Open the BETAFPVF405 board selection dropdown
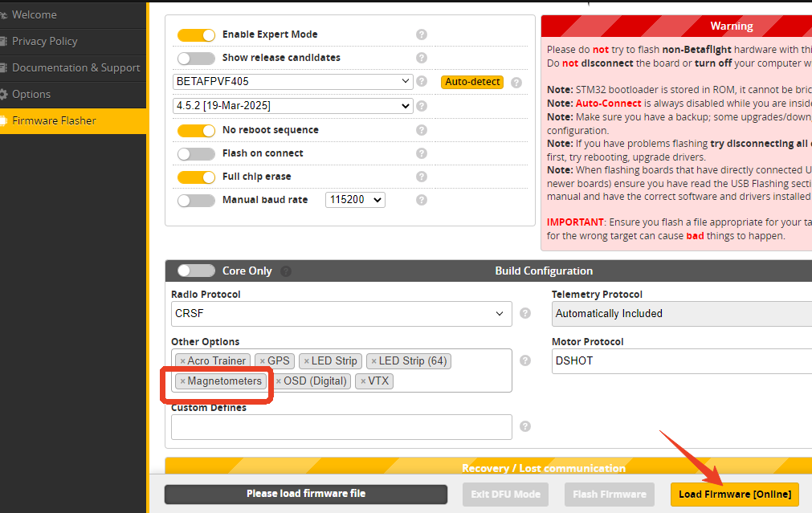 pyautogui.click(x=292, y=82)
